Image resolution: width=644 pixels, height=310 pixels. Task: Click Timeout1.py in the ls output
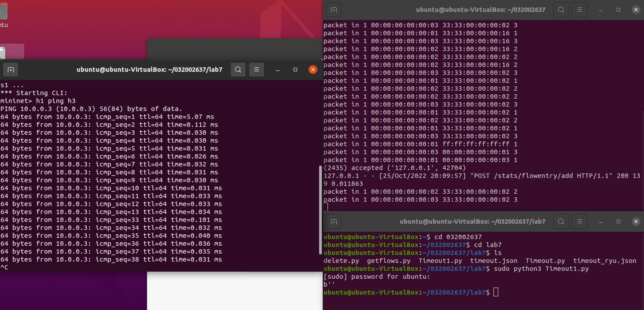440,261
